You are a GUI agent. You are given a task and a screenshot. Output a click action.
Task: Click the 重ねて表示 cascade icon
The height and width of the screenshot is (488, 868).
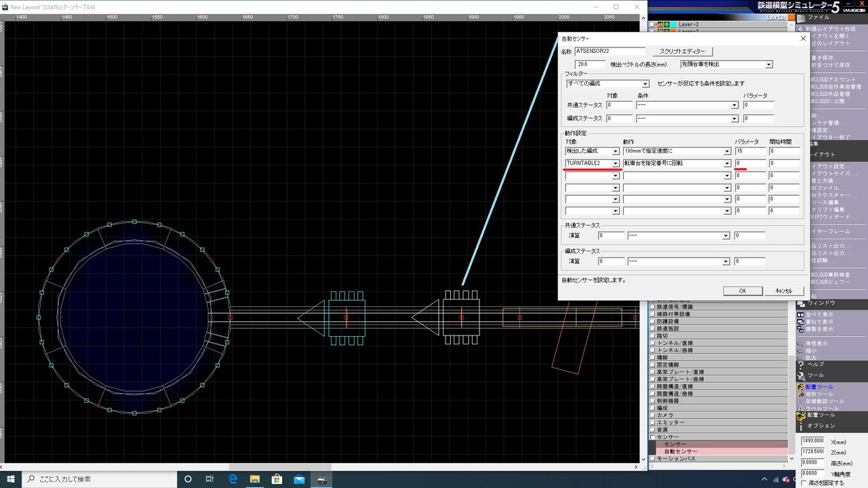pos(801,322)
